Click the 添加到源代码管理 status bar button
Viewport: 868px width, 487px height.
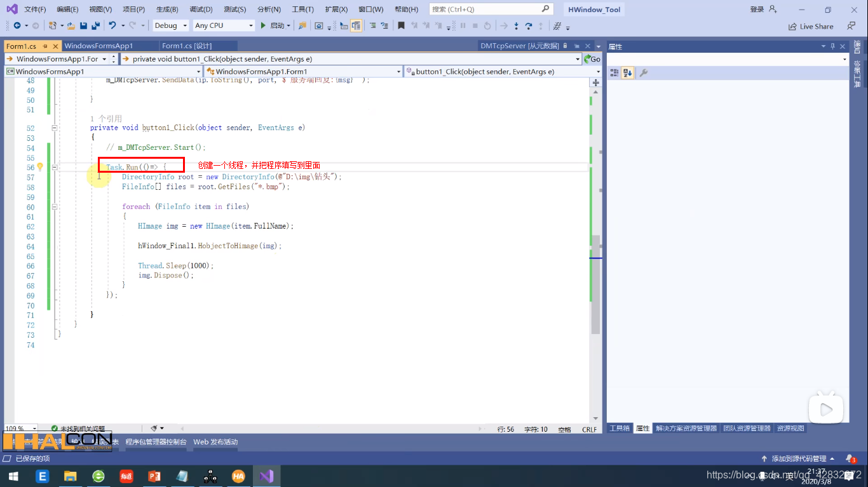click(x=799, y=458)
